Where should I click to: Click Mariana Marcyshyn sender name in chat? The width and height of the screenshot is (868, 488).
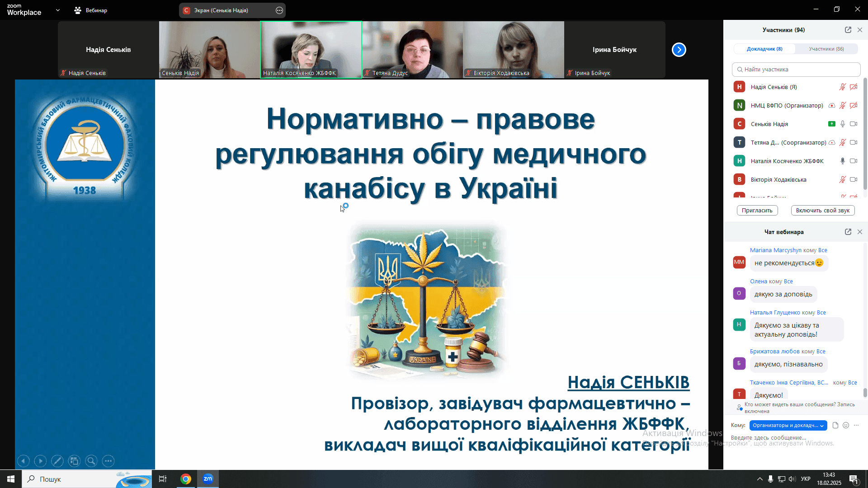[x=776, y=250]
